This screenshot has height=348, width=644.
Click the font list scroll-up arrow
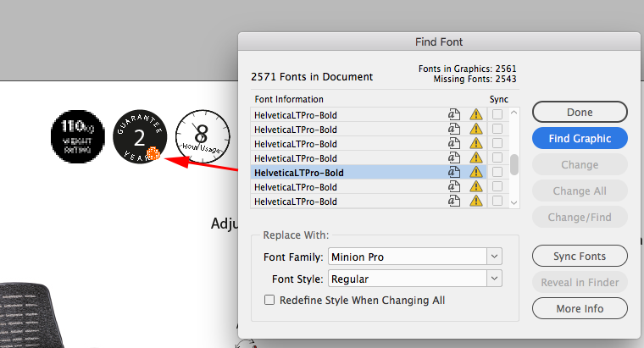click(513, 113)
